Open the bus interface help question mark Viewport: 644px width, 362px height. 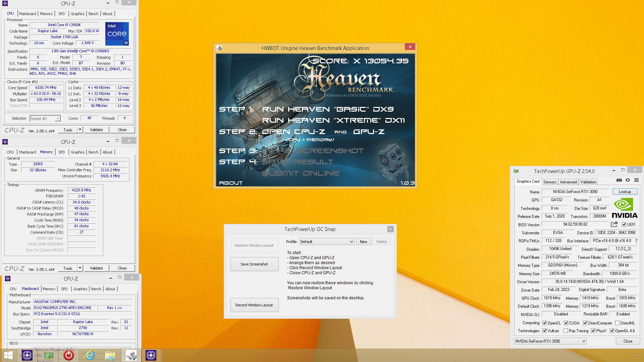[636, 241]
